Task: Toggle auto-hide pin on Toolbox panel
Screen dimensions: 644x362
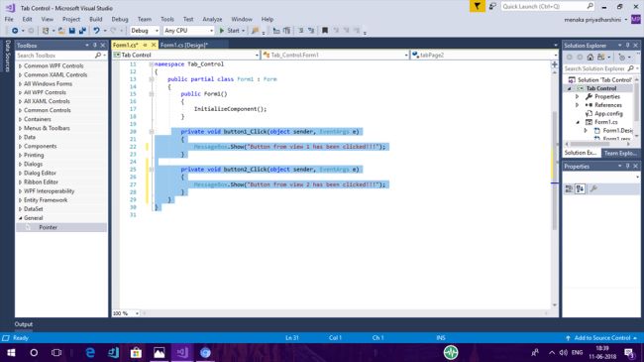Action: point(95,46)
